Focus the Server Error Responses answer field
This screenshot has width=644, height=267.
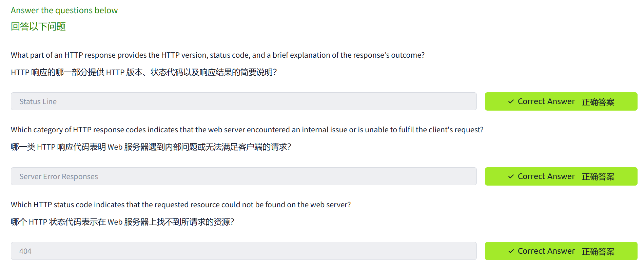[x=243, y=176]
